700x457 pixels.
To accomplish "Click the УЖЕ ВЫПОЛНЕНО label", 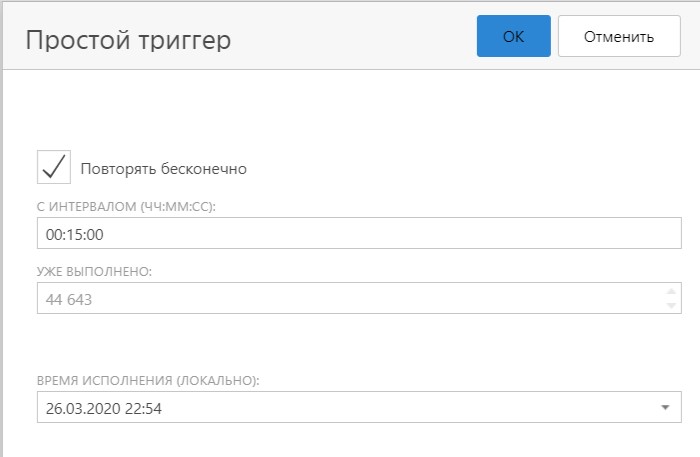I will pyautogui.click(x=94, y=271).
